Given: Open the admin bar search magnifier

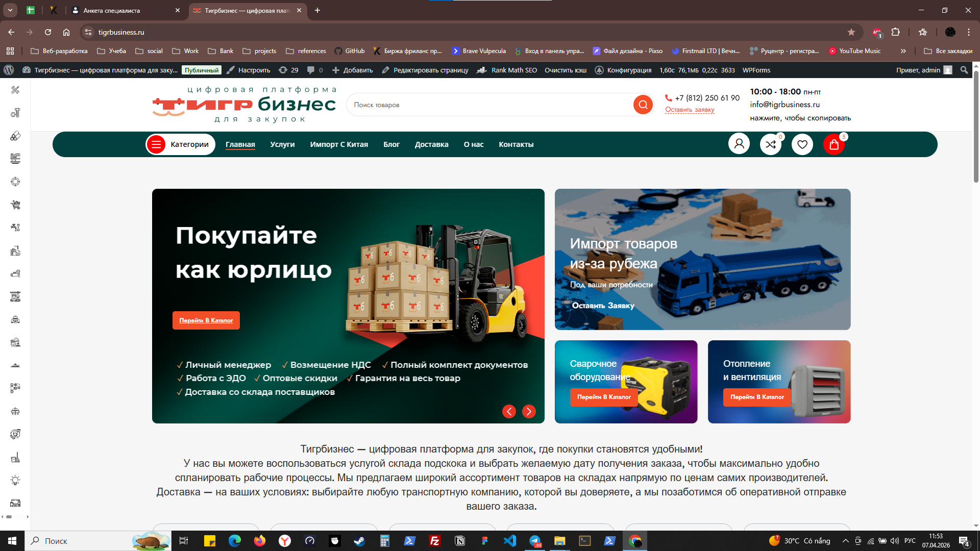Looking at the screenshot, I should pos(964,70).
